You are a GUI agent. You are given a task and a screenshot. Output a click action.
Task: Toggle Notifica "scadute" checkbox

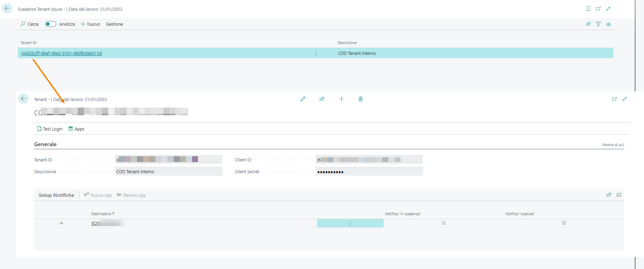[x=564, y=223]
